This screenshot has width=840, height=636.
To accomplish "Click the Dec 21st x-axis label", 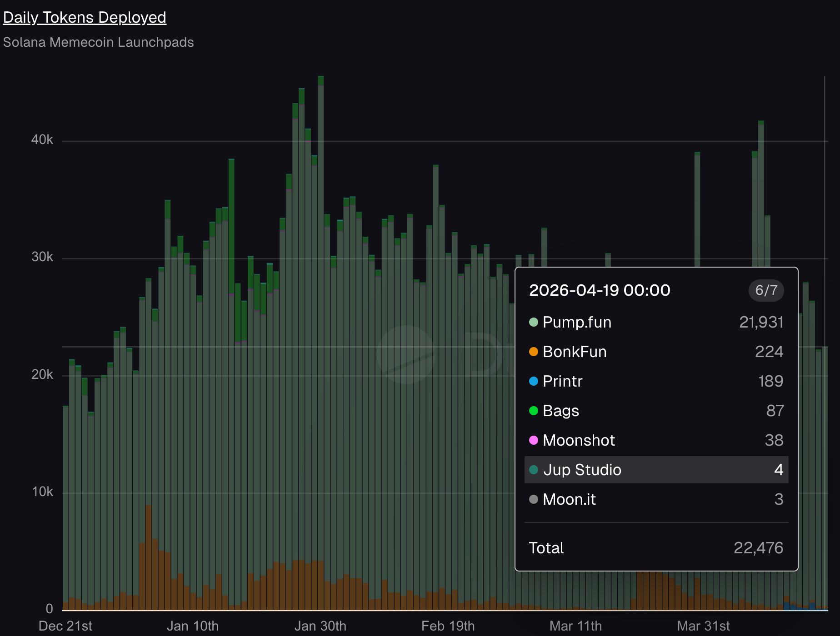I will point(65,626).
